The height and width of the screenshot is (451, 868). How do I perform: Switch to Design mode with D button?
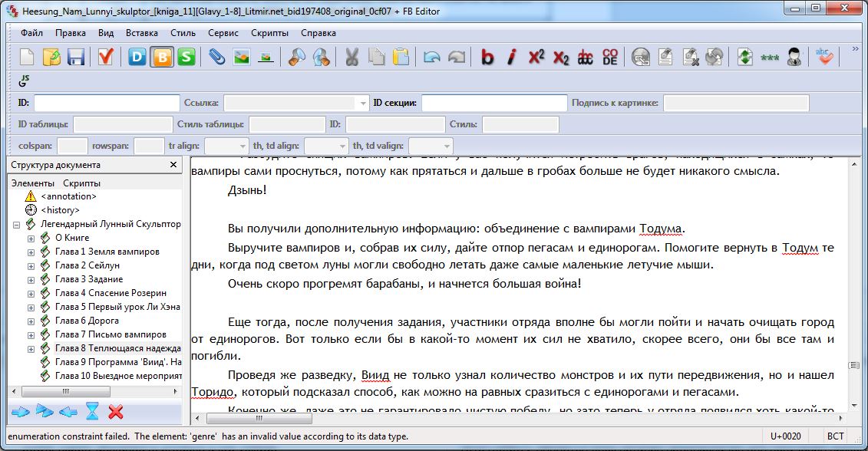137,57
